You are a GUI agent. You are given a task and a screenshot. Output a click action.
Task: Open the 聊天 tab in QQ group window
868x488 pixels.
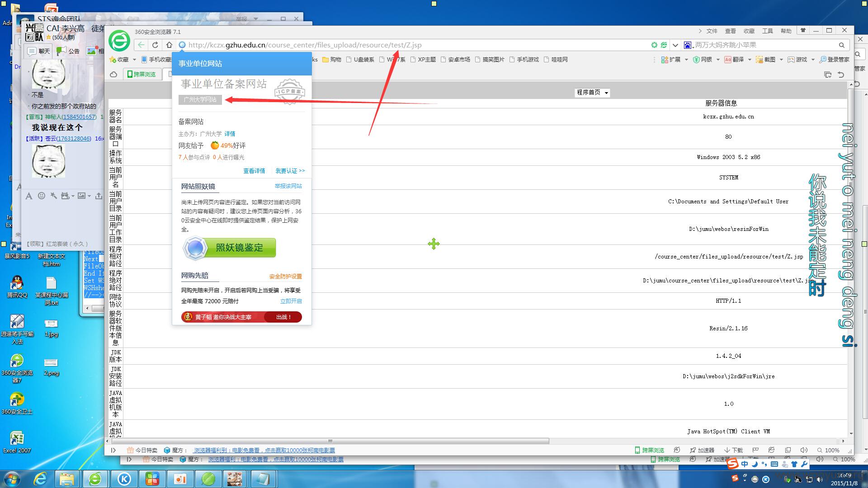39,51
